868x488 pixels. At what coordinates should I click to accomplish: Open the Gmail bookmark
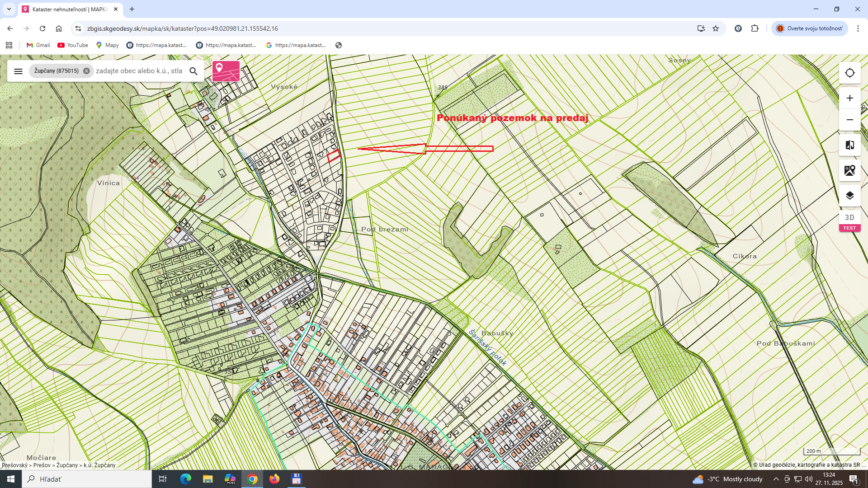tap(38, 45)
